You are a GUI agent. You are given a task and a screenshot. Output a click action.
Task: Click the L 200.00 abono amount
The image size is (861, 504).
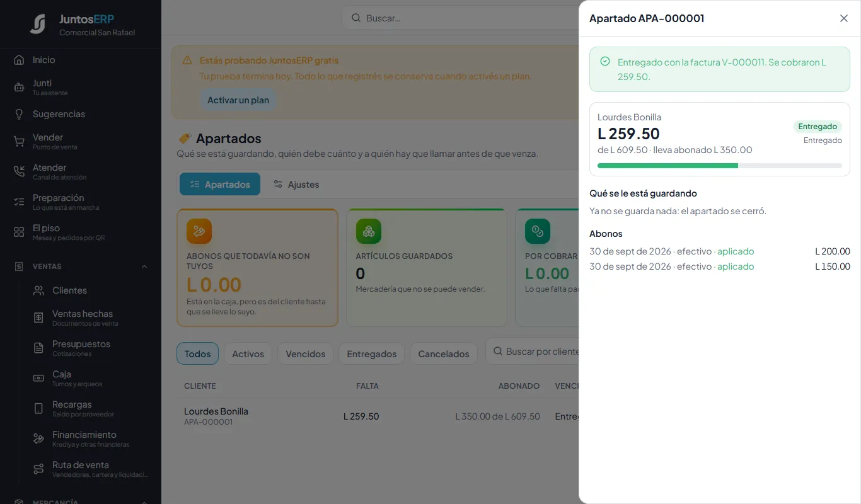pyautogui.click(x=832, y=251)
